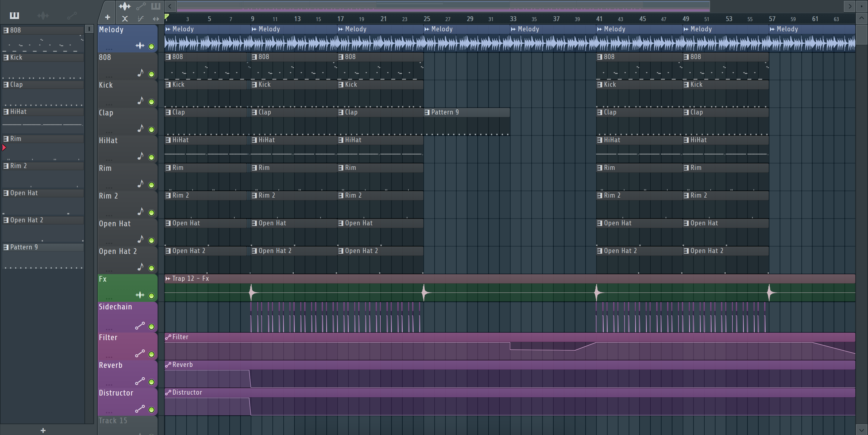Mute the 808 track
The height and width of the screenshot is (435, 868).
coord(152,74)
